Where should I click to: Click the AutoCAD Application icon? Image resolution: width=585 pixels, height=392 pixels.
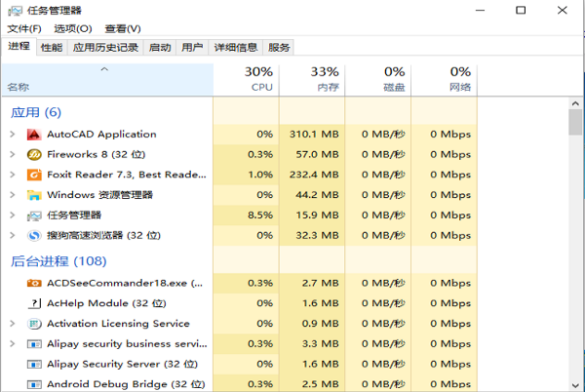click(33, 135)
